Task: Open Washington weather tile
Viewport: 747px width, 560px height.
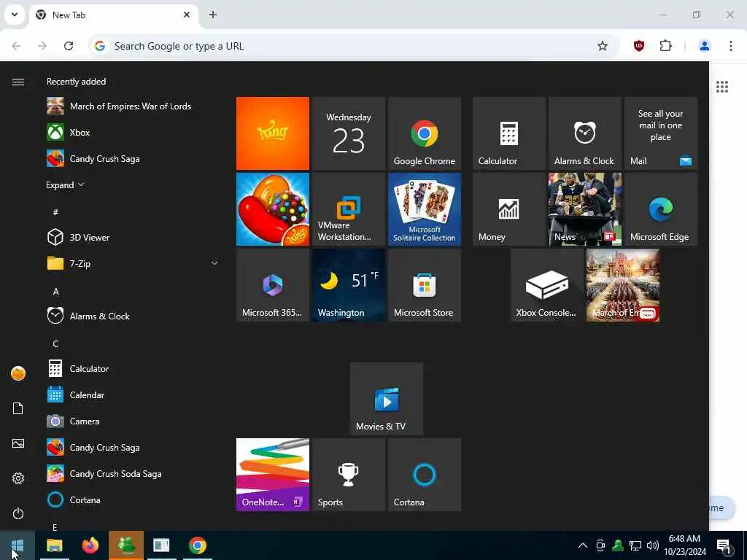Action: coord(348,285)
